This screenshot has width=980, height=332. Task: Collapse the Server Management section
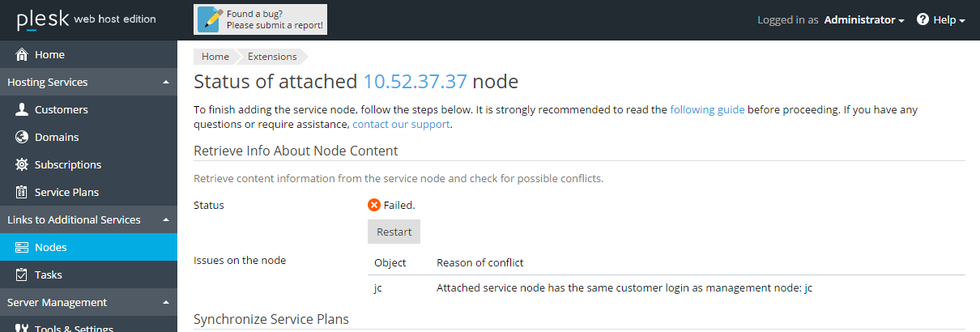(165, 303)
